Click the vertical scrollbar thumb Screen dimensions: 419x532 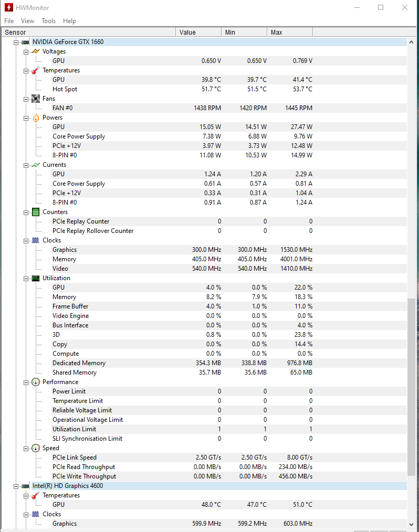(x=411, y=387)
